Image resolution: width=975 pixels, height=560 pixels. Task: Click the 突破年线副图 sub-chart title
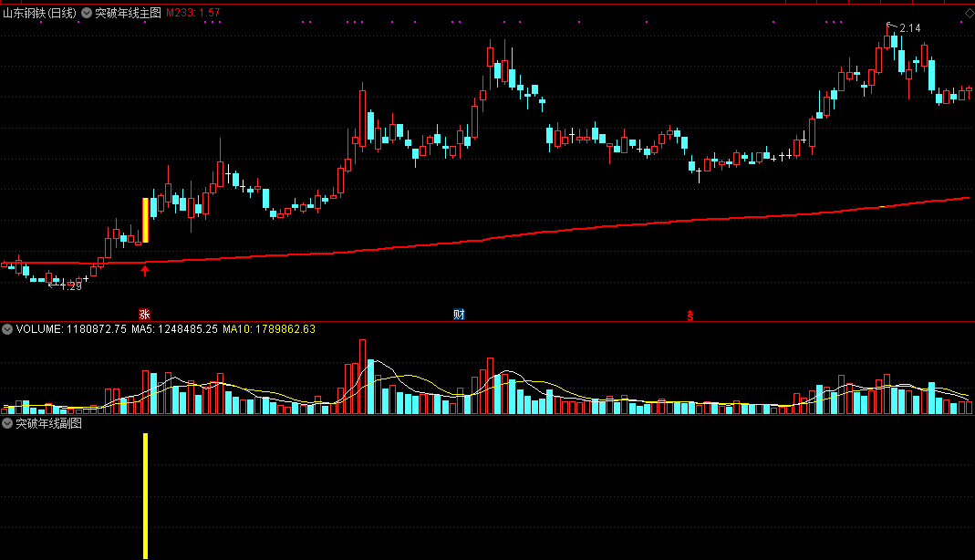(48, 423)
